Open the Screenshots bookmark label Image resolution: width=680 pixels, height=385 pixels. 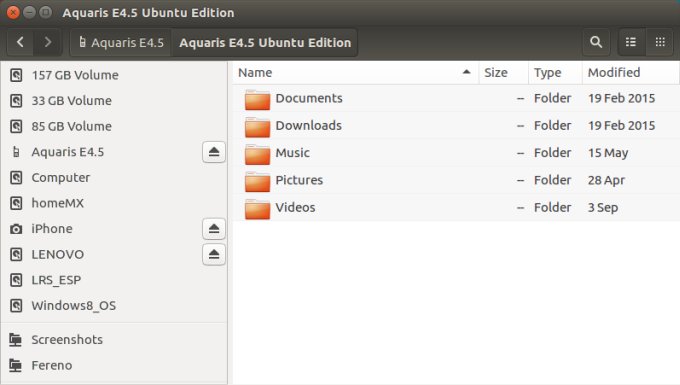[67, 339]
